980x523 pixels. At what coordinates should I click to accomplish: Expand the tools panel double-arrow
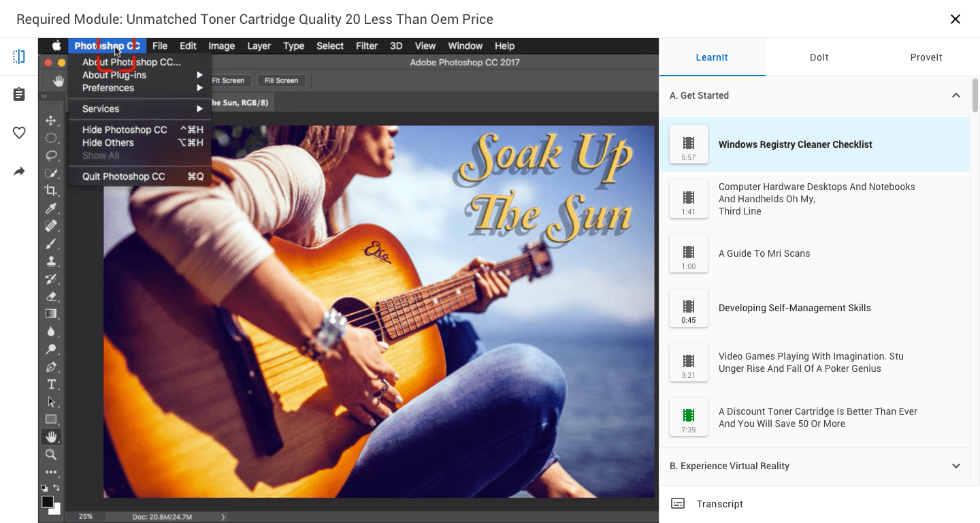(x=44, y=97)
